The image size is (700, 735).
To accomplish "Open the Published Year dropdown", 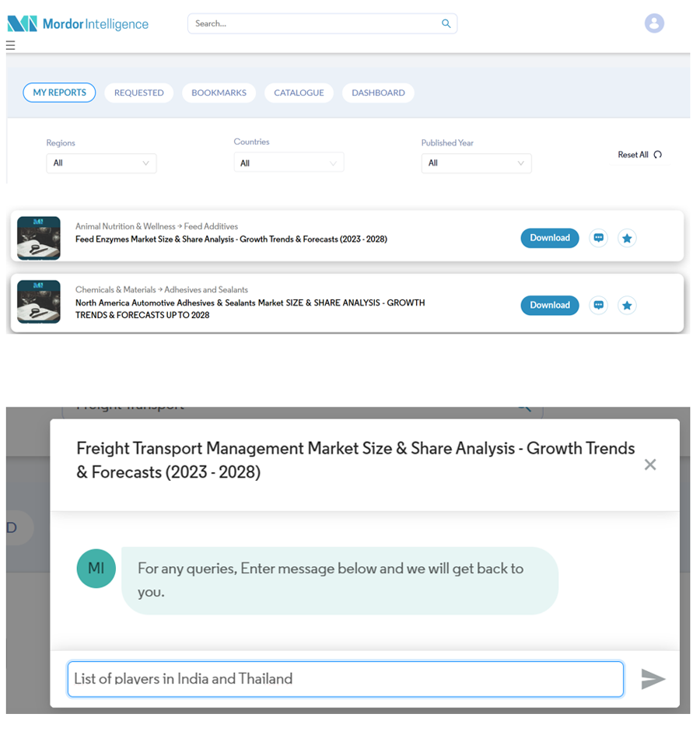I will (476, 163).
